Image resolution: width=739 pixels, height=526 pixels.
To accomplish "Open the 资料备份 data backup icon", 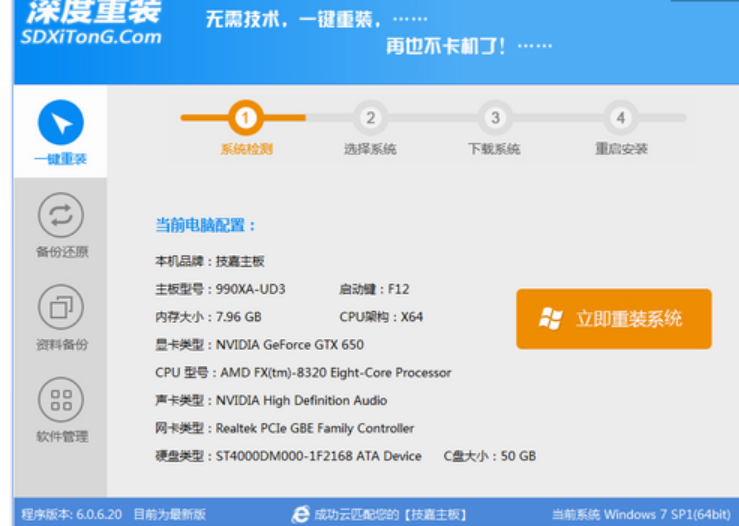I will click(x=61, y=307).
